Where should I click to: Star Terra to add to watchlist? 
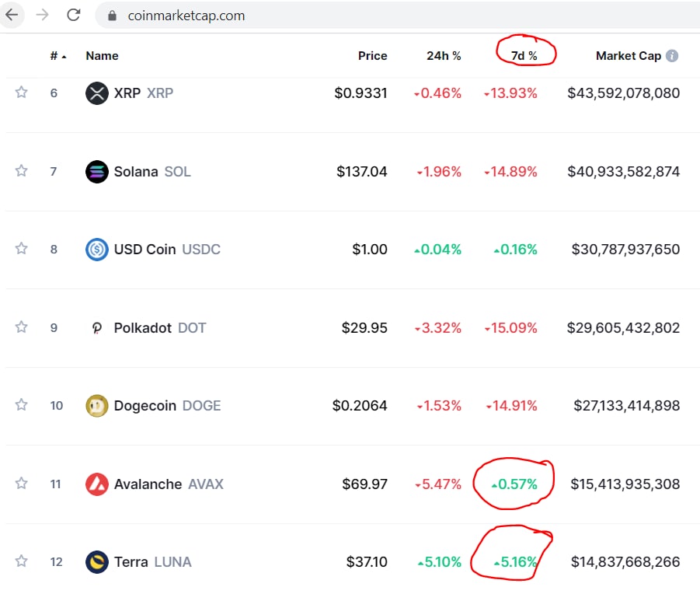[x=21, y=561]
